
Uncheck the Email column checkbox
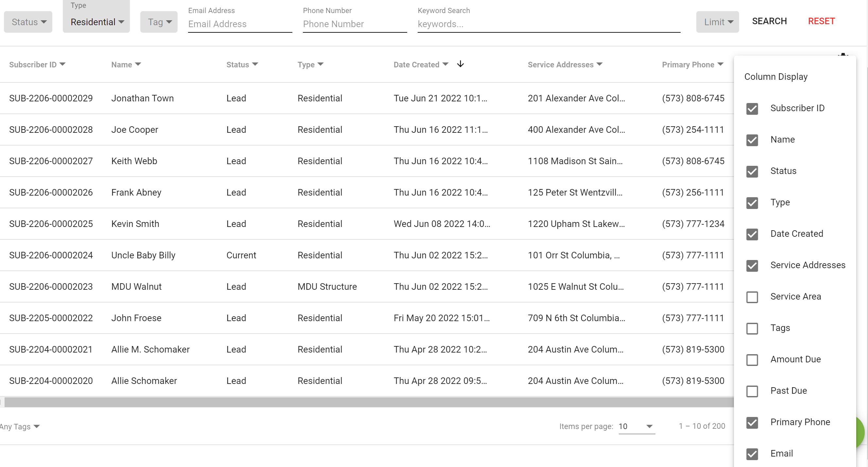point(752,454)
